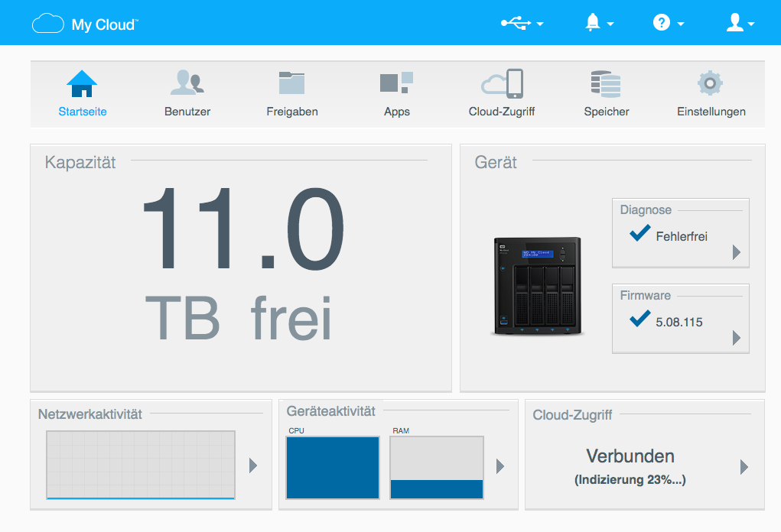Expand the USB dropdown arrow
The height and width of the screenshot is (532, 781).
click(x=540, y=24)
